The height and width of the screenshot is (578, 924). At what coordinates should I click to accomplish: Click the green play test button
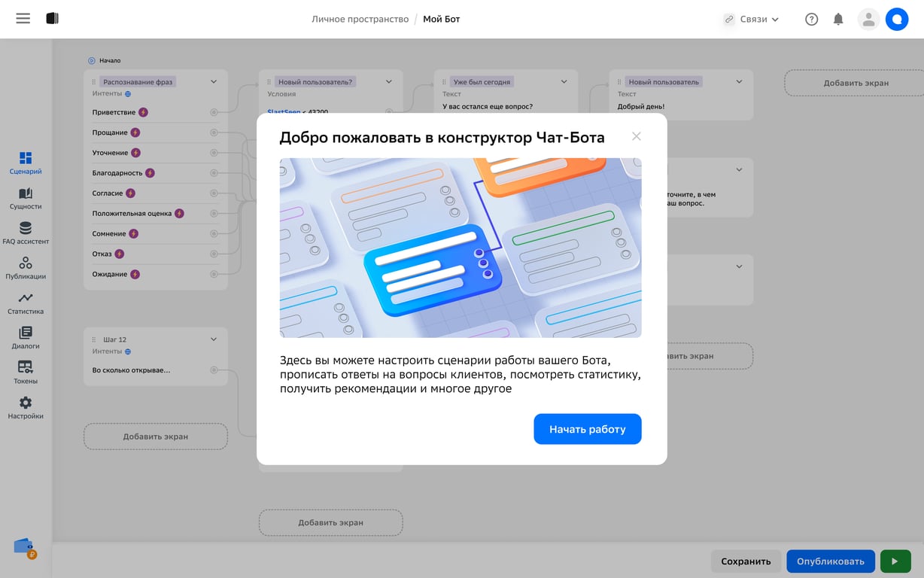coord(895,561)
